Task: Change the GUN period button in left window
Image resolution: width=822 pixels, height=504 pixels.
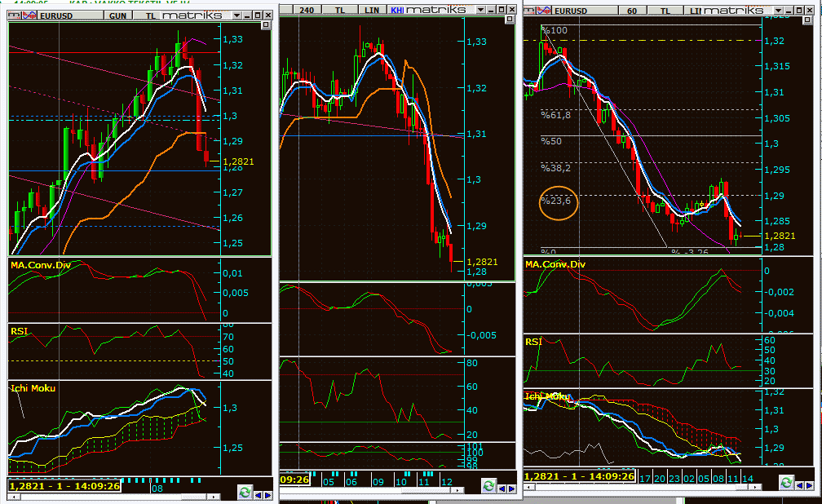Action: coord(117,15)
